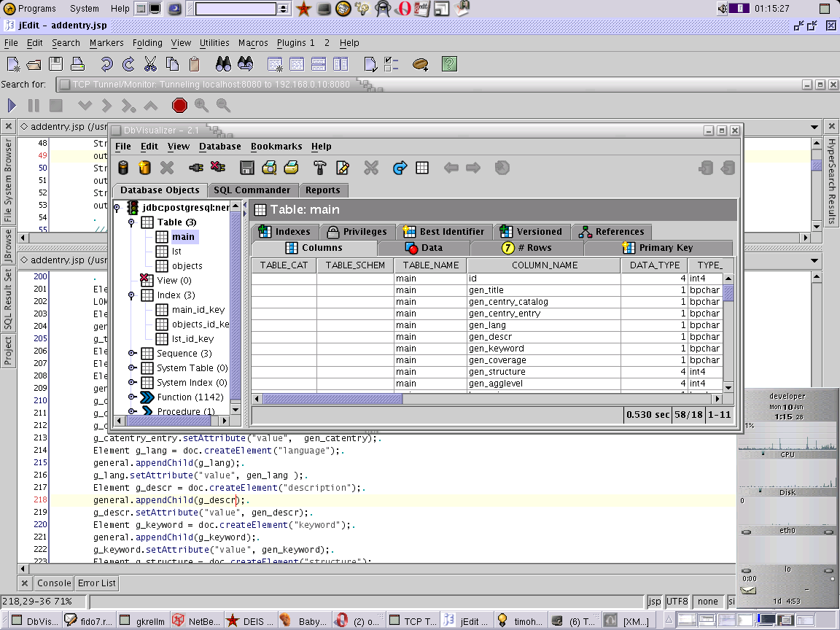Click jEdit's green question mark help icon

coord(449,64)
